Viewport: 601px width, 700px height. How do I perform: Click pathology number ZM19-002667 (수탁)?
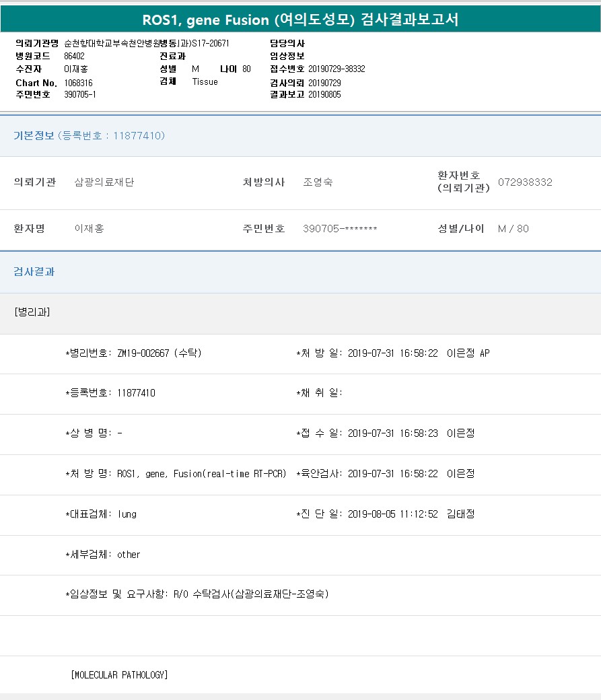(159, 353)
